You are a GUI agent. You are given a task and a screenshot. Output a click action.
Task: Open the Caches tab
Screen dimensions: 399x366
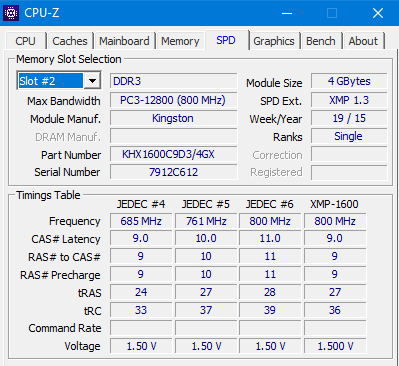click(70, 41)
